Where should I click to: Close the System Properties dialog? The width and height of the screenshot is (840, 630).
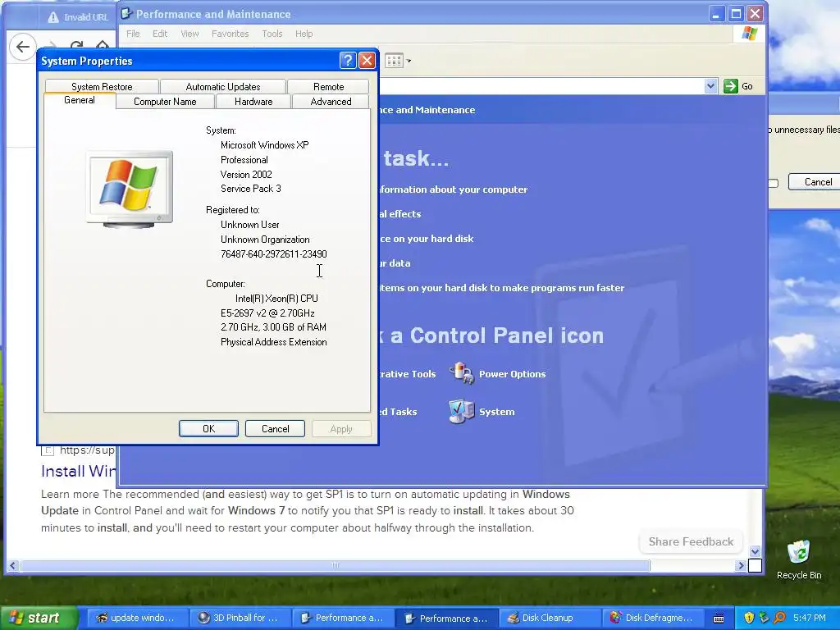(x=367, y=61)
